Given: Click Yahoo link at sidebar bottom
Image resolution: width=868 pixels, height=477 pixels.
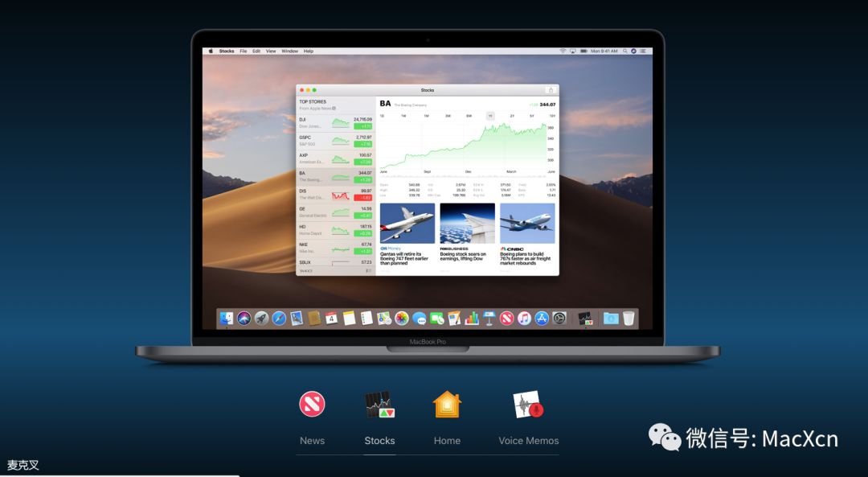Looking at the screenshot, I should [306, 271].
